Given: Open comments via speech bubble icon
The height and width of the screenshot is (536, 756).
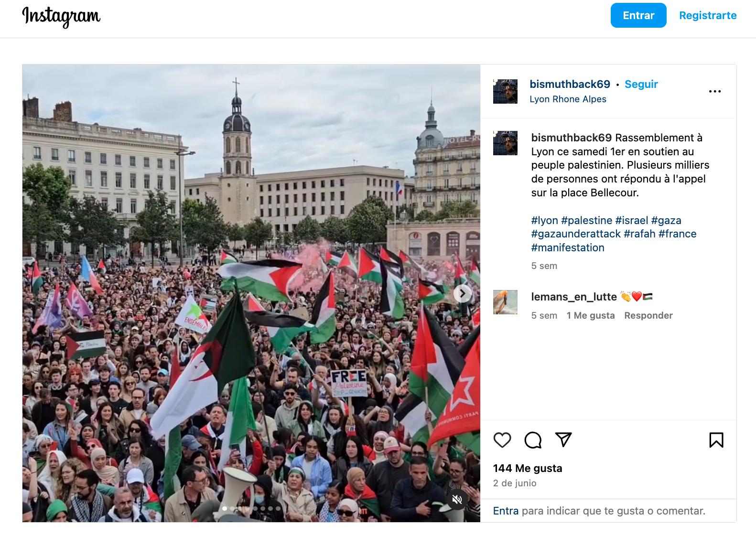Looking at the screenshot, I should point(533,440).
